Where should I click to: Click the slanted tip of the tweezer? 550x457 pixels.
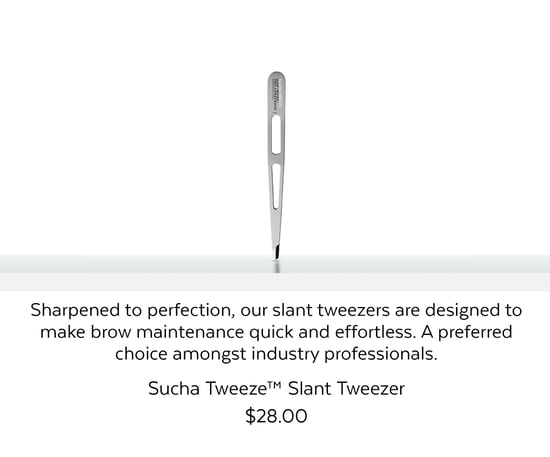(276, 253)
